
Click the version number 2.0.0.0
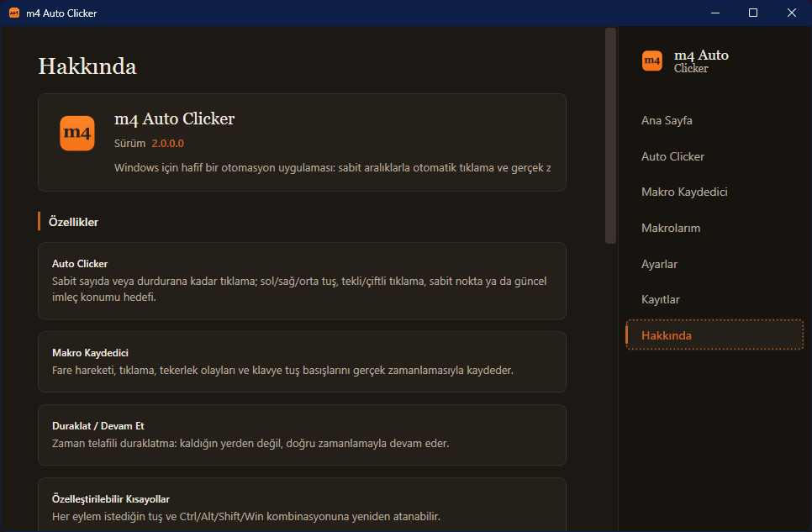coord(168,144)
